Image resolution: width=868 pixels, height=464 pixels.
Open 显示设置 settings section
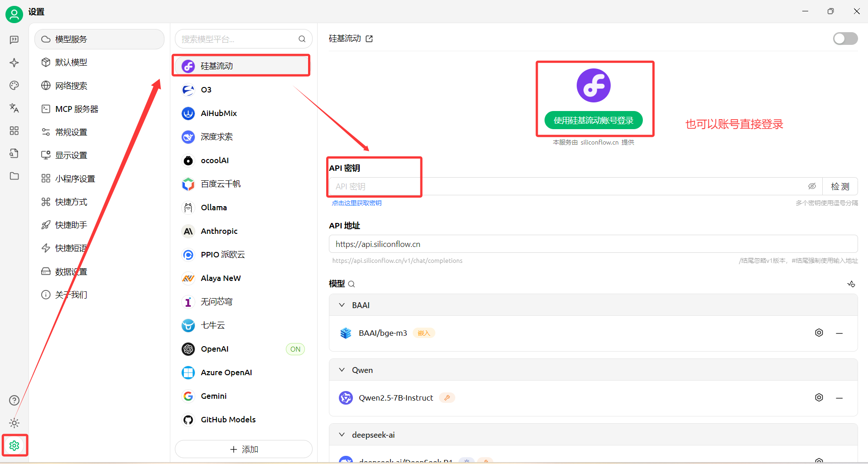click(99, 155)
